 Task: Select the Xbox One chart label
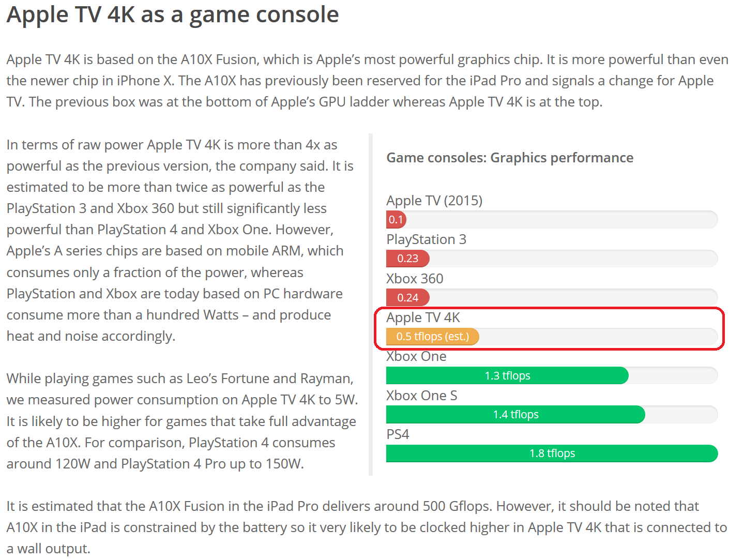(x=416, y=357)
